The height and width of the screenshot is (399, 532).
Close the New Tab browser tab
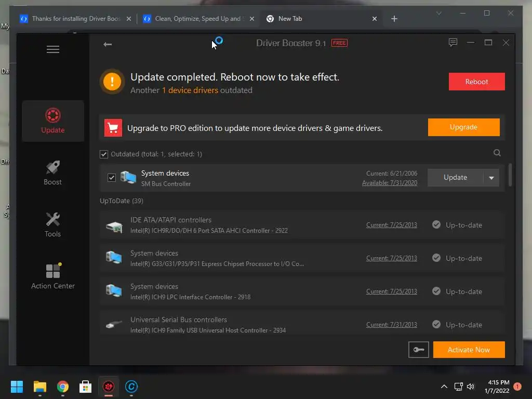click(374, 19)
